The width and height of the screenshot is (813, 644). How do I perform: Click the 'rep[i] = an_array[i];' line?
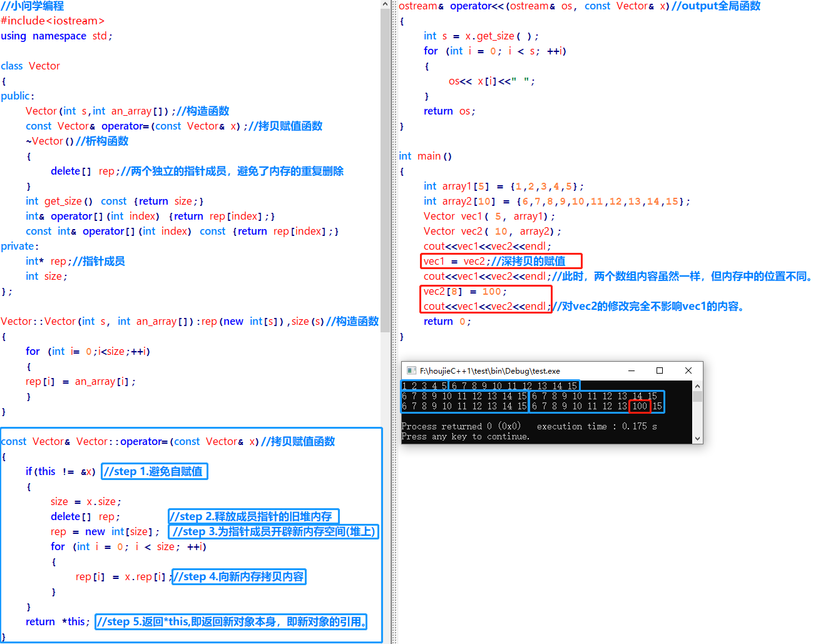click(80, 381)
